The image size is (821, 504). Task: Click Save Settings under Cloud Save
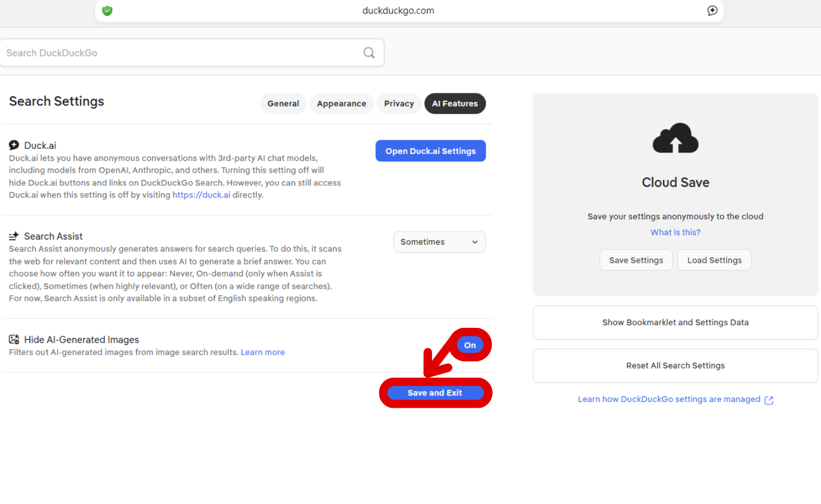(x=636, y=259)
